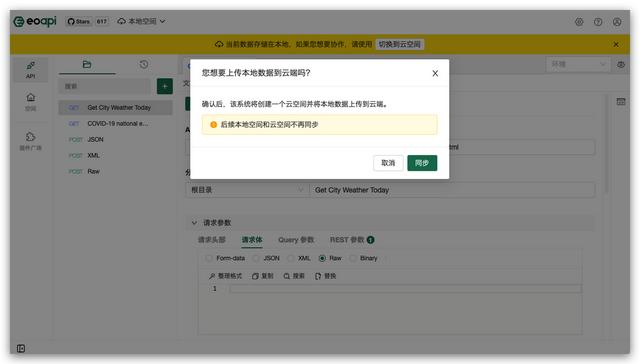Open GitHub Stars badge
The width and height of the screenshot is (640, 364).
(79, 21)
